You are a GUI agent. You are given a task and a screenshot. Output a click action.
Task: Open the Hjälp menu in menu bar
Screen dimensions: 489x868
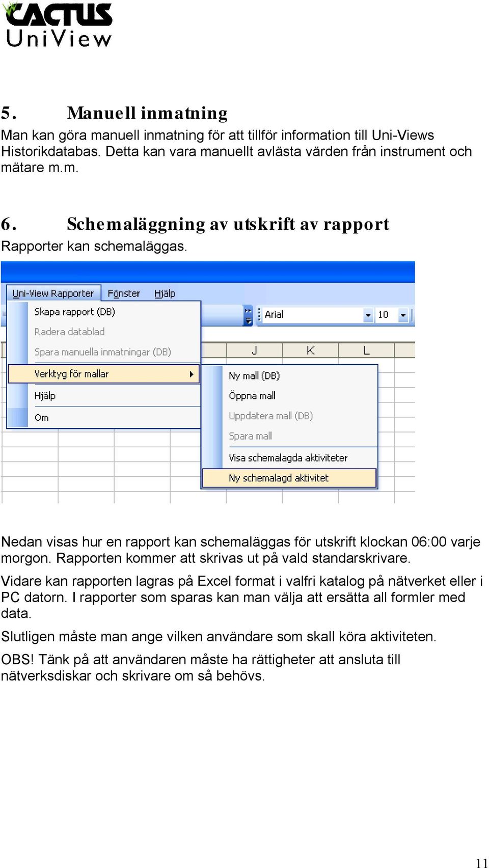pos(165,293)
